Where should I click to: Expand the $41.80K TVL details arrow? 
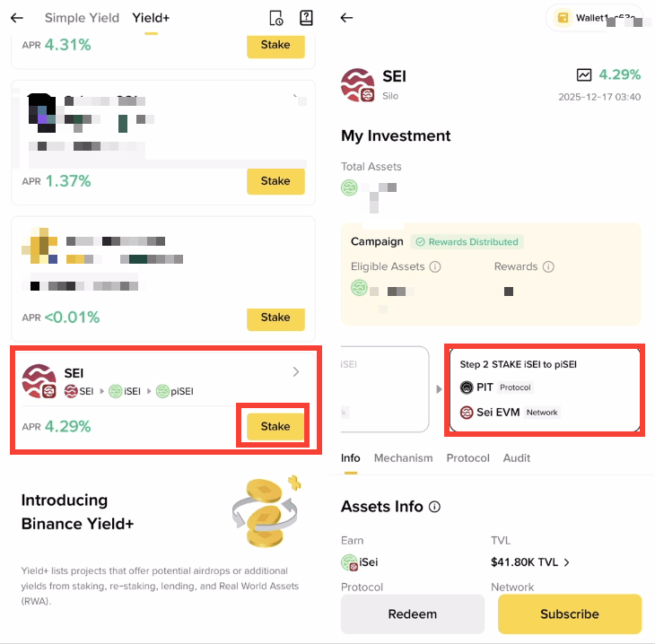[567, 562]
